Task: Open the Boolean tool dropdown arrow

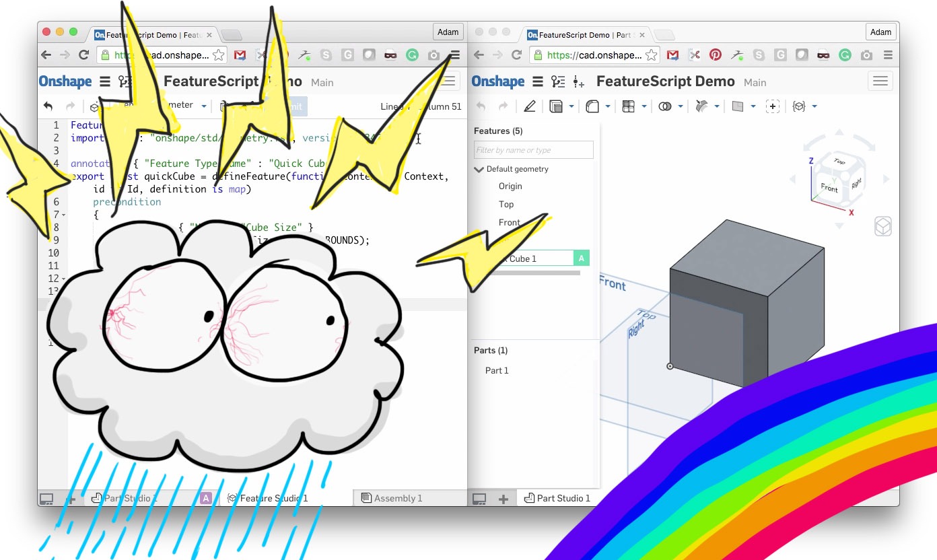Action: (681, 106)
